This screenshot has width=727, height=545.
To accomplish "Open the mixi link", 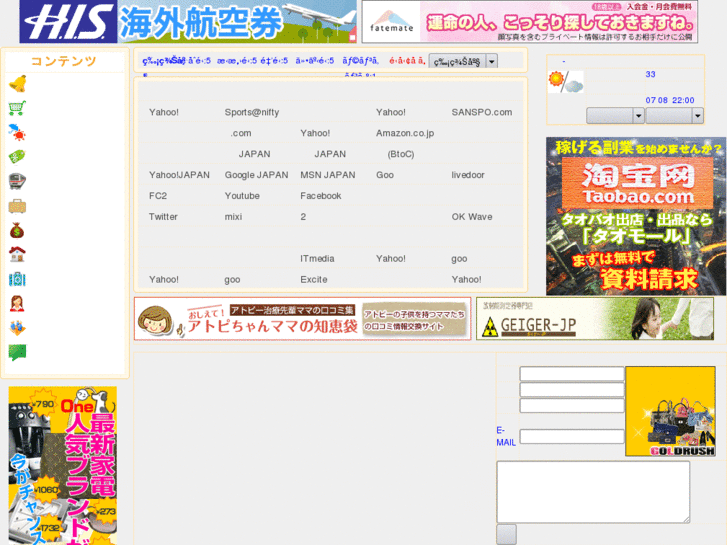I will pyautogui.click(x=233, y=217).
